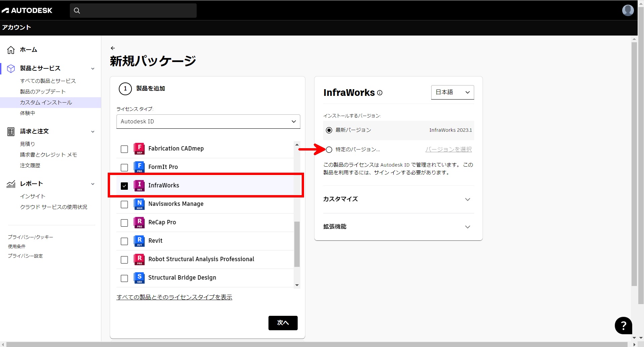This screenshot has width=644, height=347.
Task: Click the Products and Services cube icon
Action: (x=11, y=68)
